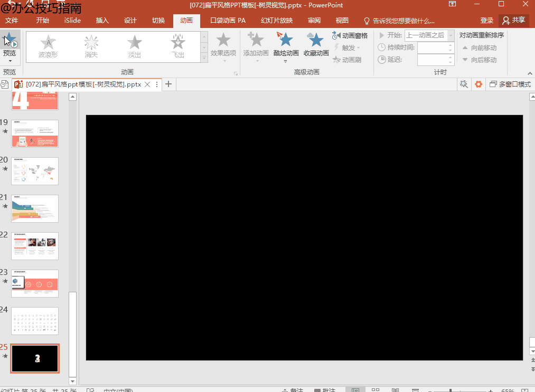Switch to the 切换 Transitions tab

158,21
